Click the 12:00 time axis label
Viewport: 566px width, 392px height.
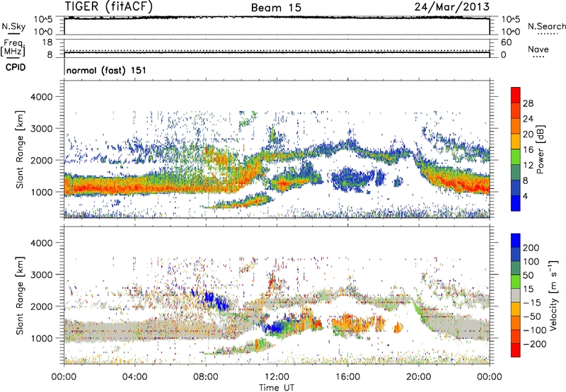277,377
